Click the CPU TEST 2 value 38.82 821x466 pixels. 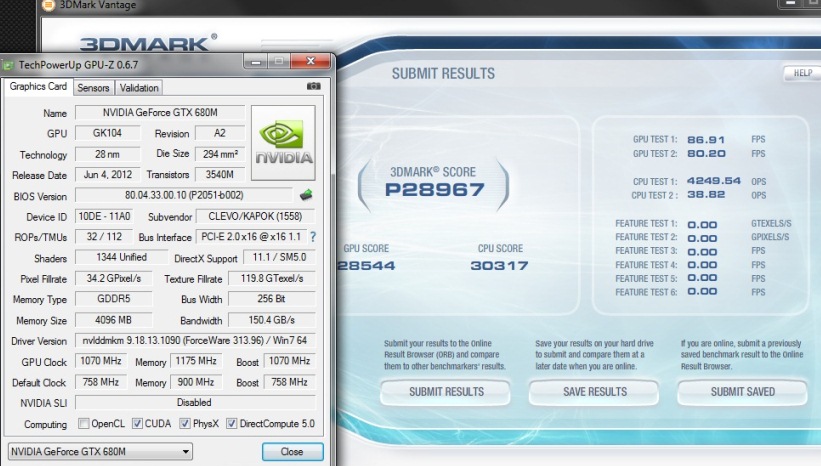(x=706, y=194)
